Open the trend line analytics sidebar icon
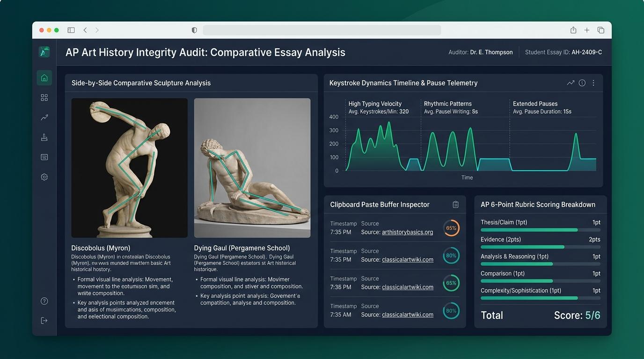 tap(44, 117)
